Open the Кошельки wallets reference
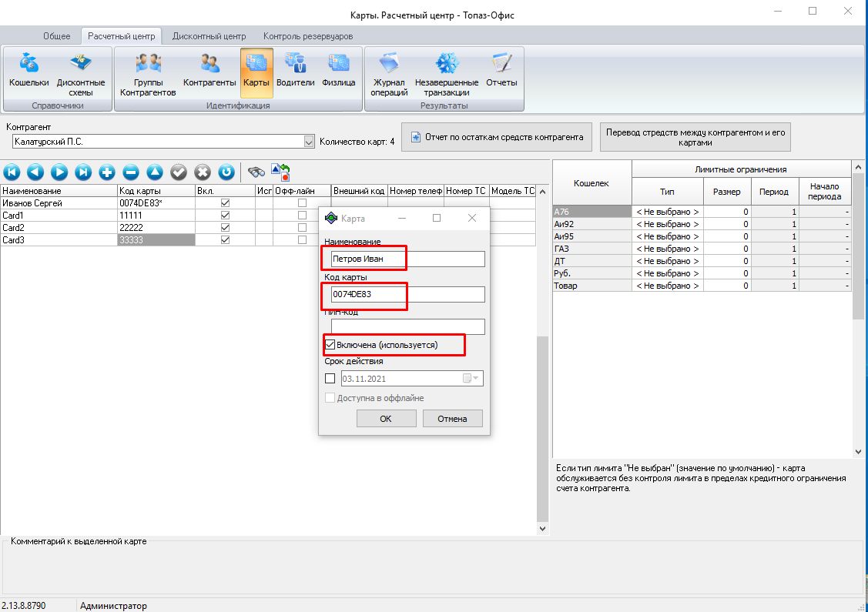 pos(28,71)
